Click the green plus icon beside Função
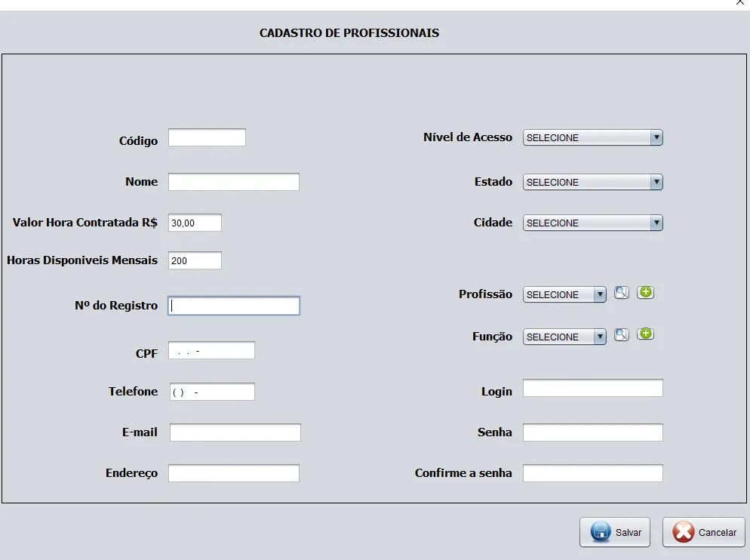Screen dimensions: 750x560 pos(645,334)
